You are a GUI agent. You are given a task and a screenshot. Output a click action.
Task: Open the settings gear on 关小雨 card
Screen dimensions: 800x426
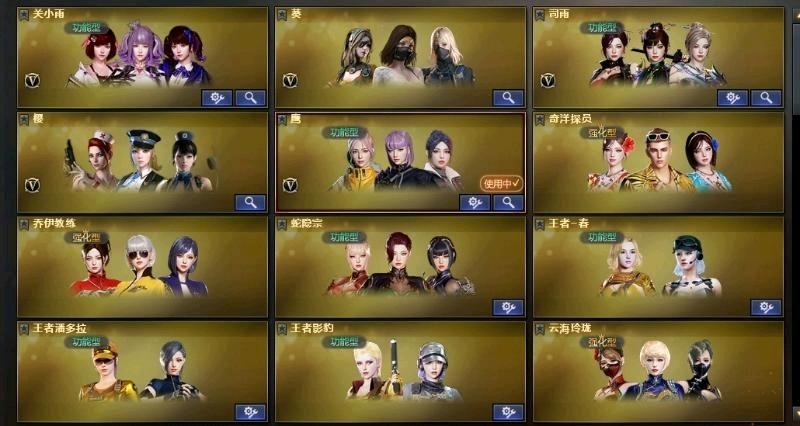coord(217,98)
